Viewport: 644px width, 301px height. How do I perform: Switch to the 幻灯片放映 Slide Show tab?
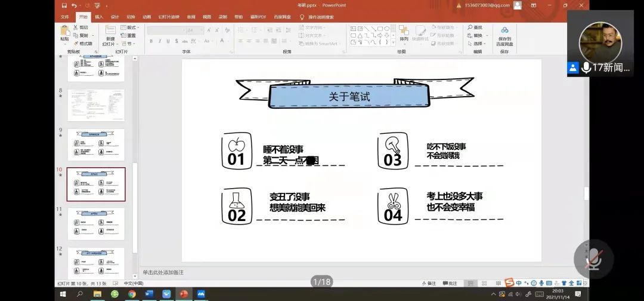pyautogui.click(x=169, y=17)
